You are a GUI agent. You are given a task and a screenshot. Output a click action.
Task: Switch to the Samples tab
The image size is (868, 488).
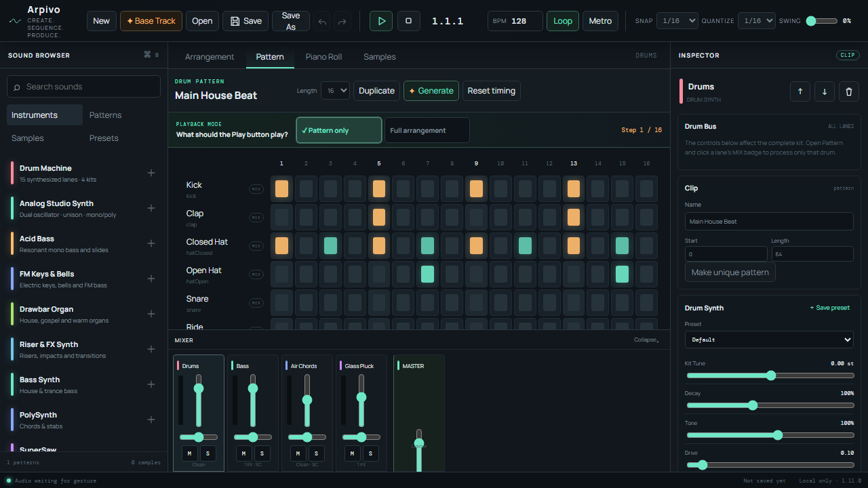[x=380, y=57]
